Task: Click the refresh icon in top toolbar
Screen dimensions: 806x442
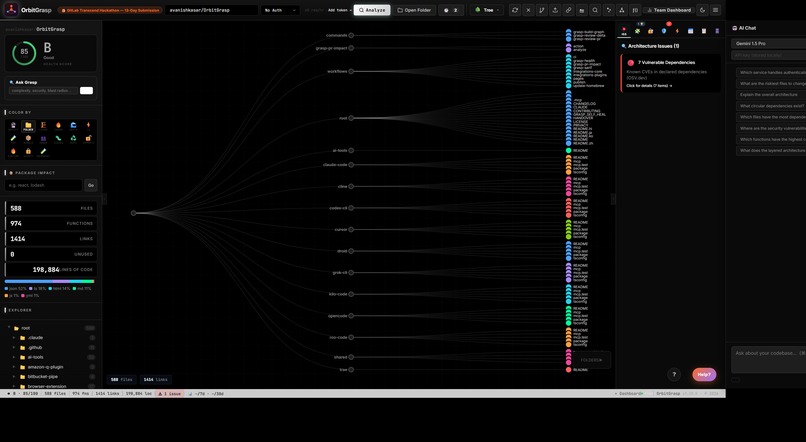Action: [x=515, y=10]
